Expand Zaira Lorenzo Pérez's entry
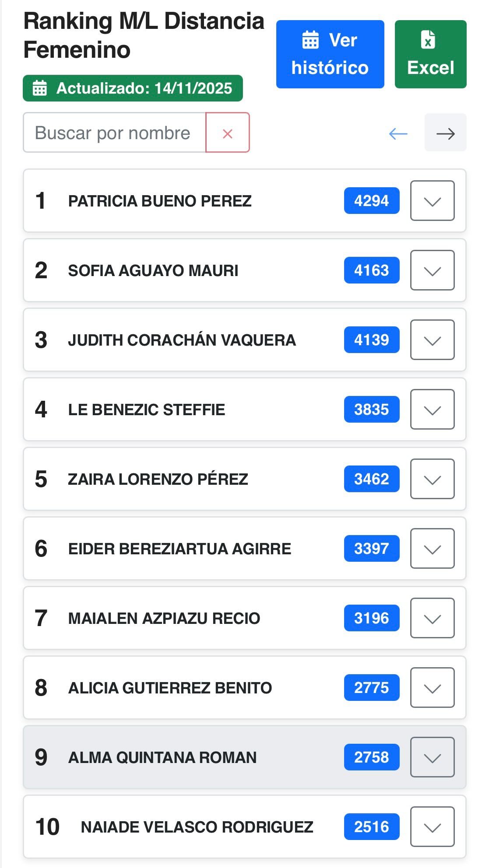This screenshot has height=868, width=482. coord(432,479)
